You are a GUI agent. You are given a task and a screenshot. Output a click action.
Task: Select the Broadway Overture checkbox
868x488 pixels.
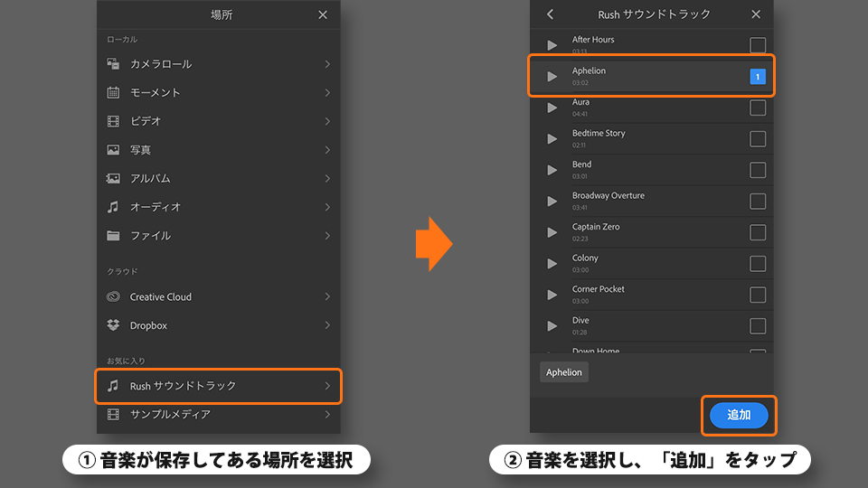758,201
